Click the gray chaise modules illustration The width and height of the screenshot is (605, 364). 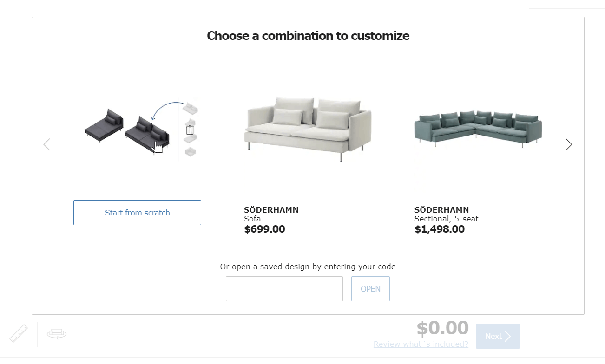coord(128,130)
